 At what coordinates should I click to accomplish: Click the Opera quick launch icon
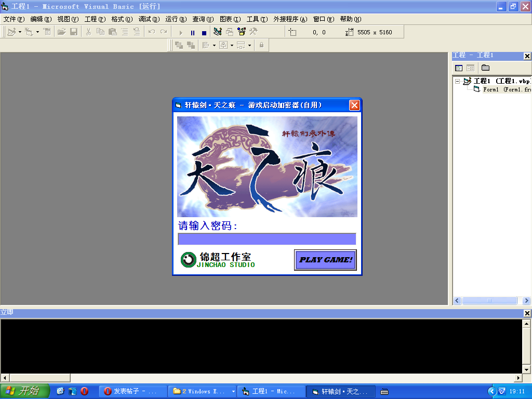pyautogui.click(x=85, y=391)
